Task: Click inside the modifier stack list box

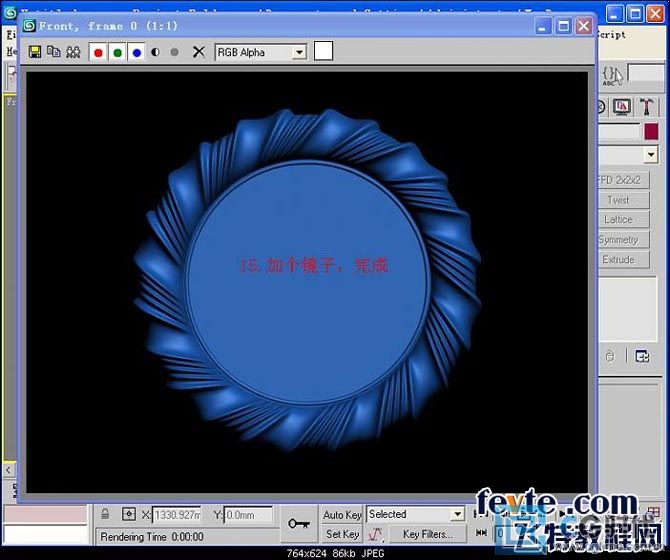Action: (x=627, y=309)
